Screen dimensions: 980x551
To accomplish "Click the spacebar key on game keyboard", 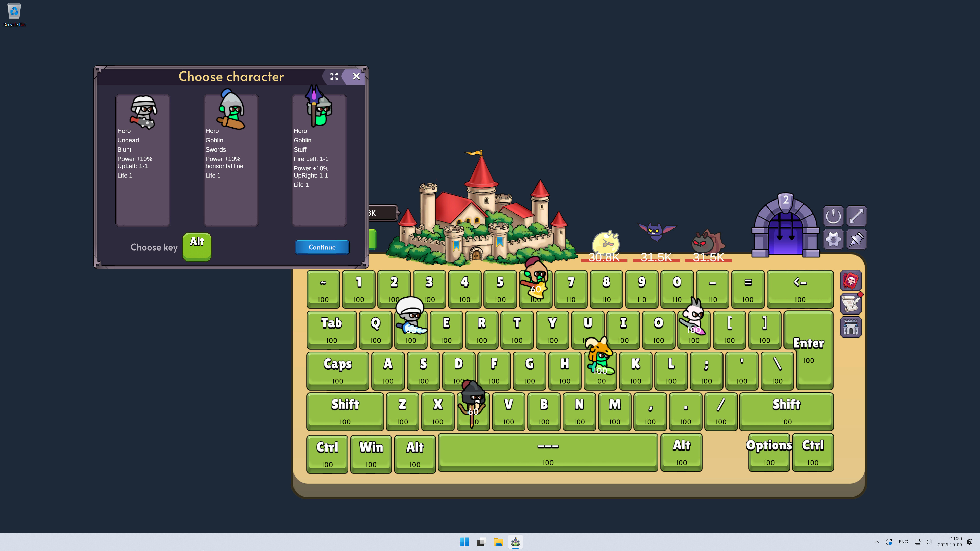I will coord(548,453).
